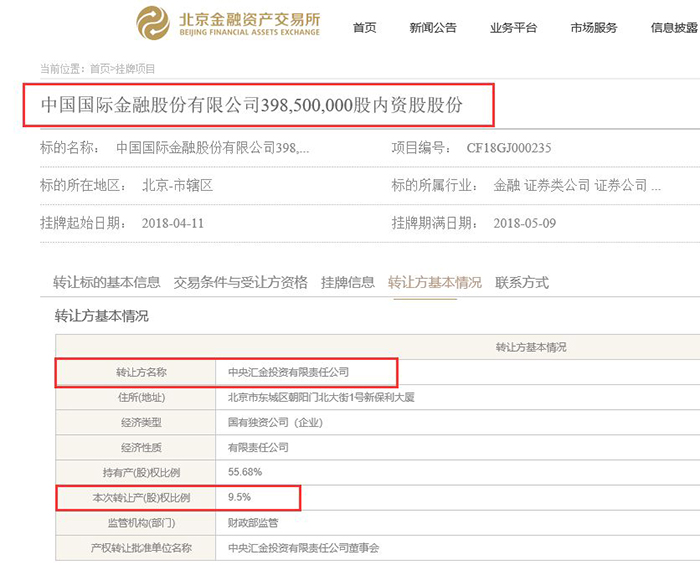Select the 项目编号 field label
The height and width of the screenshot is (565, 700).
pyautogui.click(x=421, y=148)
